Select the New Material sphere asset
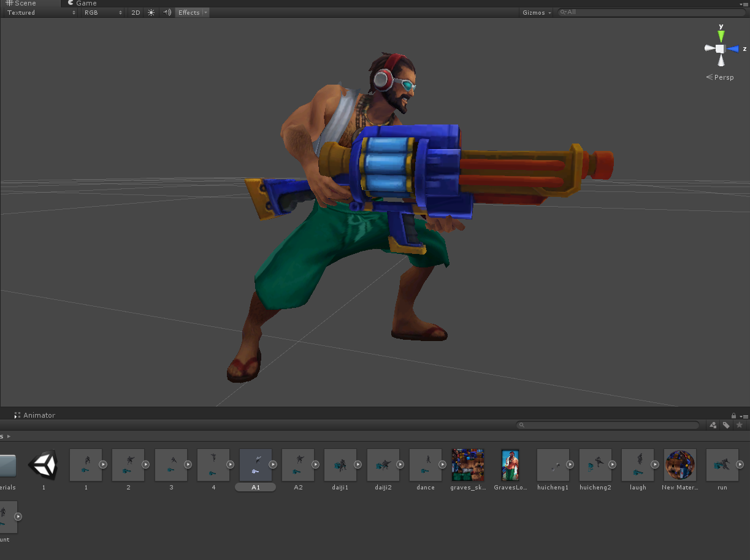 point(679,465)
